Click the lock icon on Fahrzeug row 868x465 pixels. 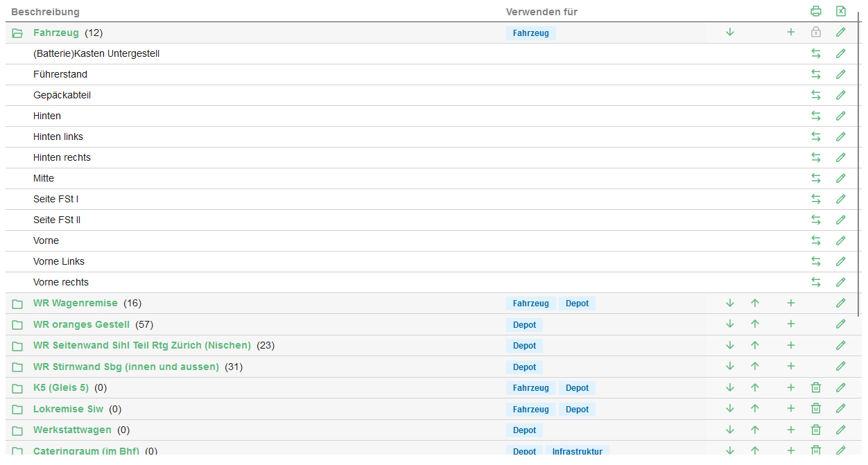point(816,32)
